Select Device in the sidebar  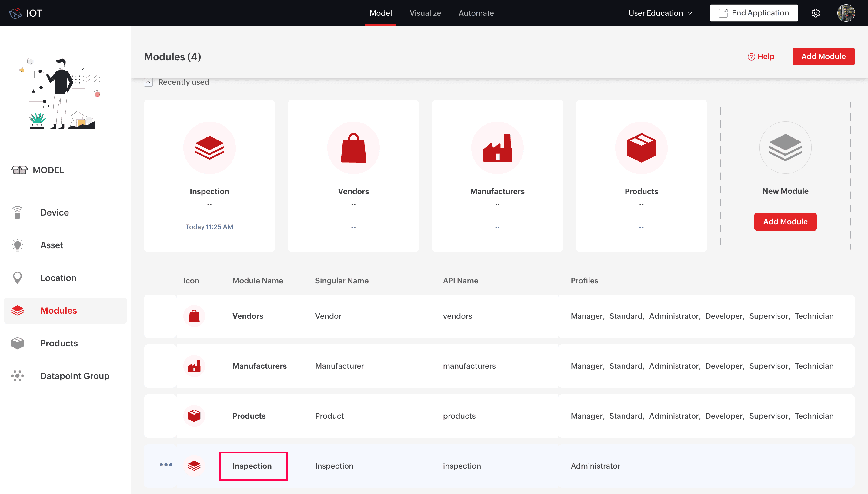pyautogui.click(x=54, y=212)
